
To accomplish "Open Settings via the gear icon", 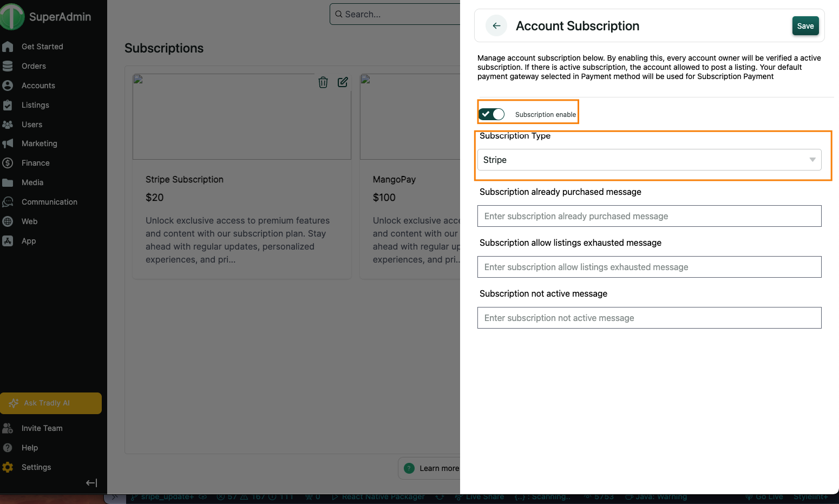I will point(8,467).
